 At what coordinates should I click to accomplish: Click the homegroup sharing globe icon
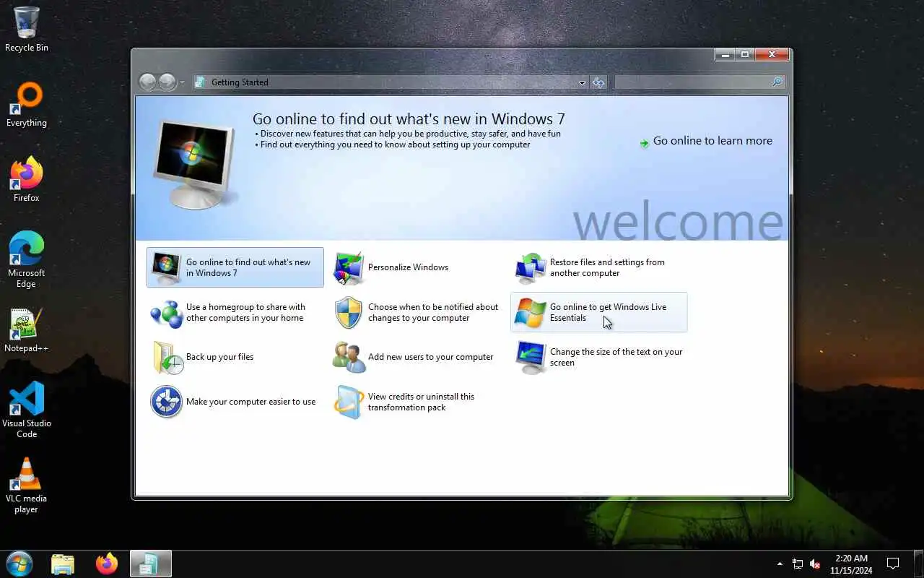click(166, 313)
